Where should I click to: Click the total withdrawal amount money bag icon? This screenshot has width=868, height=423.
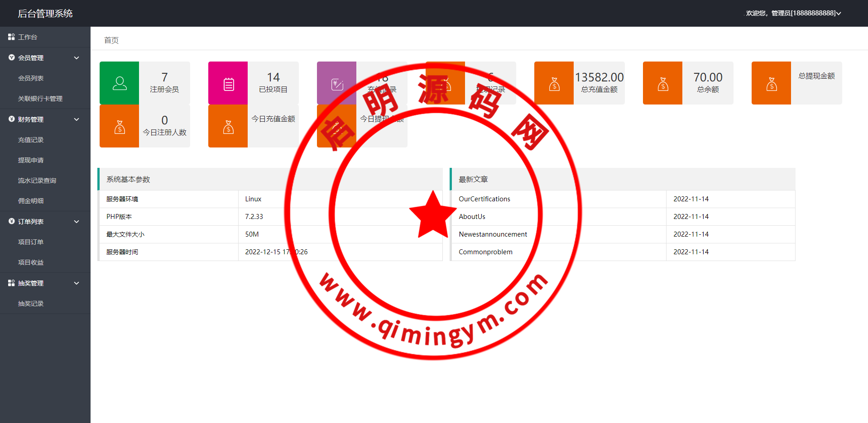(x=772, y=84)
